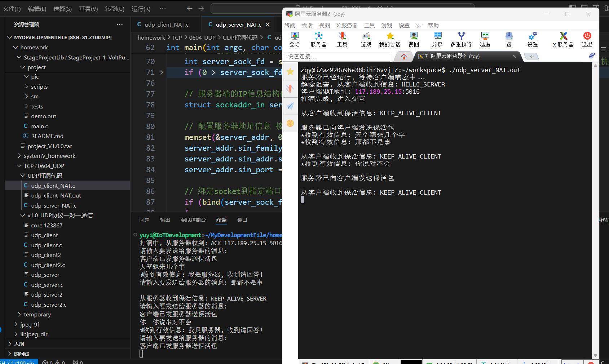Image resolution: width=609 pixels, height=364 pixels.
Task: Launch the X 服务器 icon in the toolbar
Action: click(563, 39)
